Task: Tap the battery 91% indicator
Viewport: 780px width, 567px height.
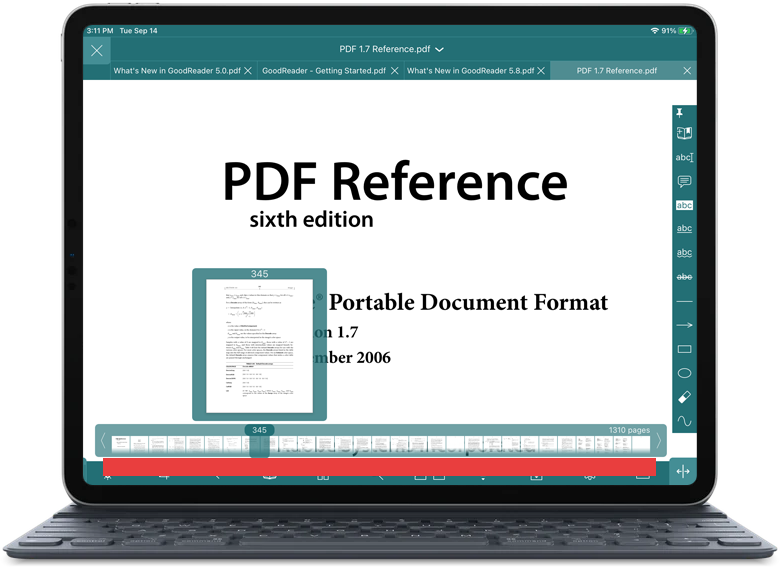Action: point(677,31)
